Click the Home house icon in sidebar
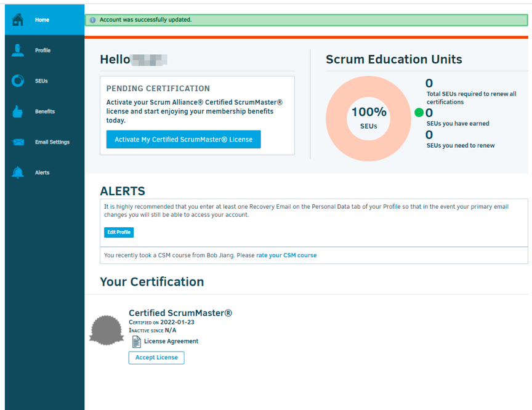Screen dimensions: 532x410 [x=18, y=20]
